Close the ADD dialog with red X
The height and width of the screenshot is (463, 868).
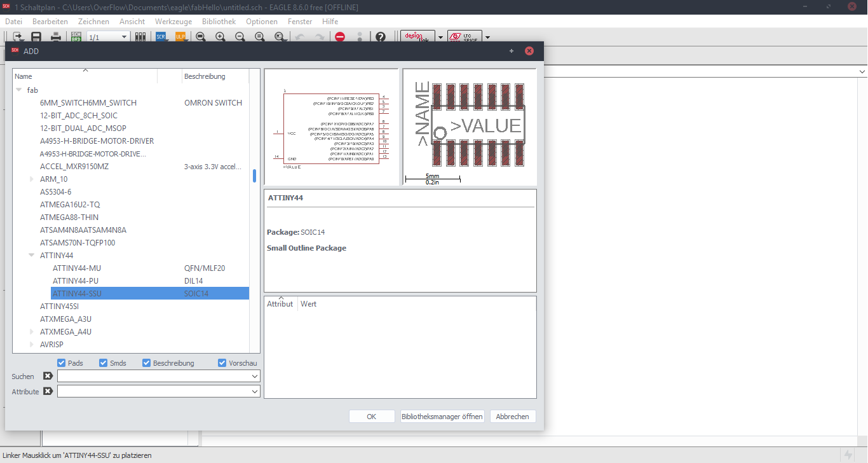(529, 51)
